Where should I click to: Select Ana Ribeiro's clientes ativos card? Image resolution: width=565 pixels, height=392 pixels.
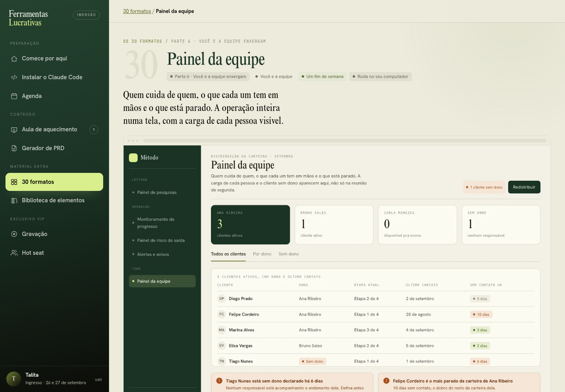pyautogui.click(x=250, y=225)
